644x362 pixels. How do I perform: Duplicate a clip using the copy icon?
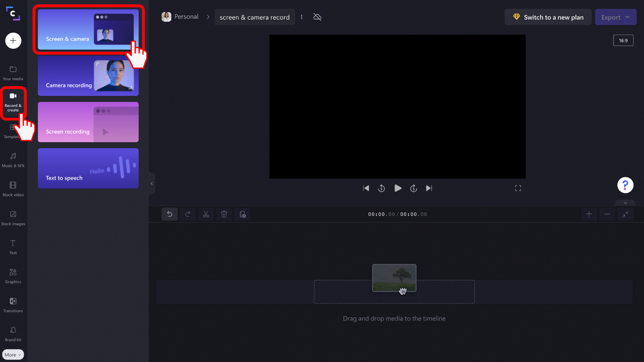(242, 214)
